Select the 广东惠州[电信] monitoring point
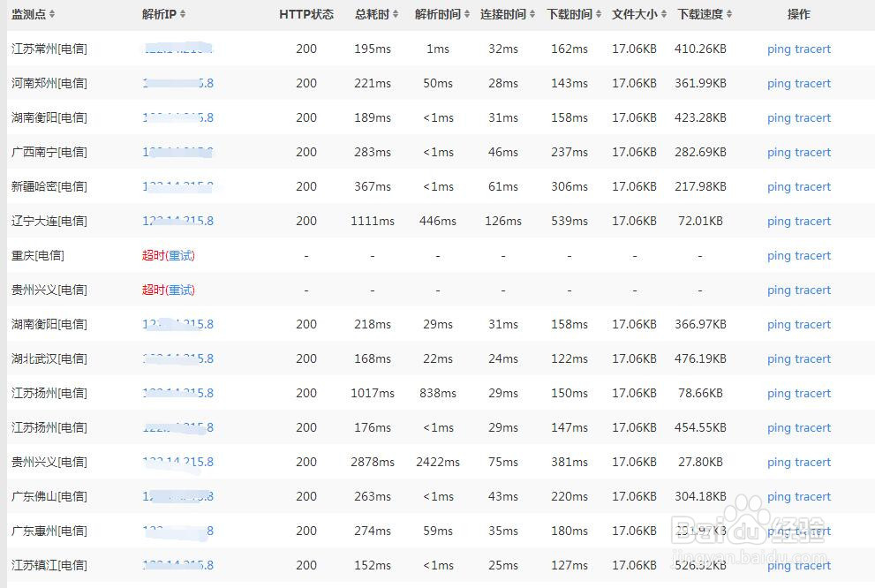Image resolution: width=875 pixels, height=588 pixels. point(49,531)
